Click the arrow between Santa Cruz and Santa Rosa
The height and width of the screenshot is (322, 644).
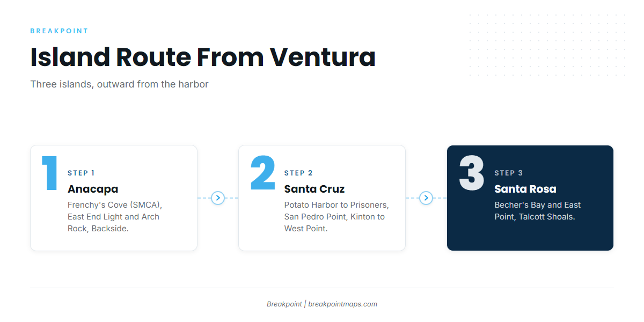click(x=426, y=198)
